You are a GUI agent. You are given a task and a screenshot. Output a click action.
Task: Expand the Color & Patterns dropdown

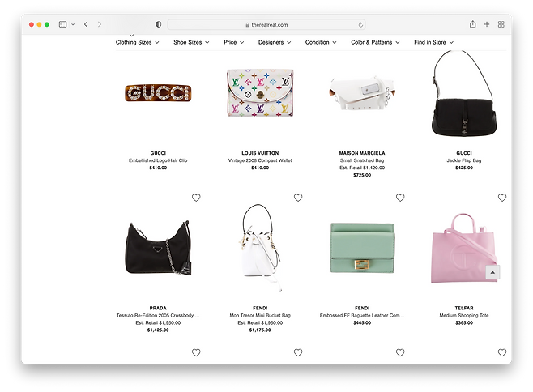pos(375,42)
